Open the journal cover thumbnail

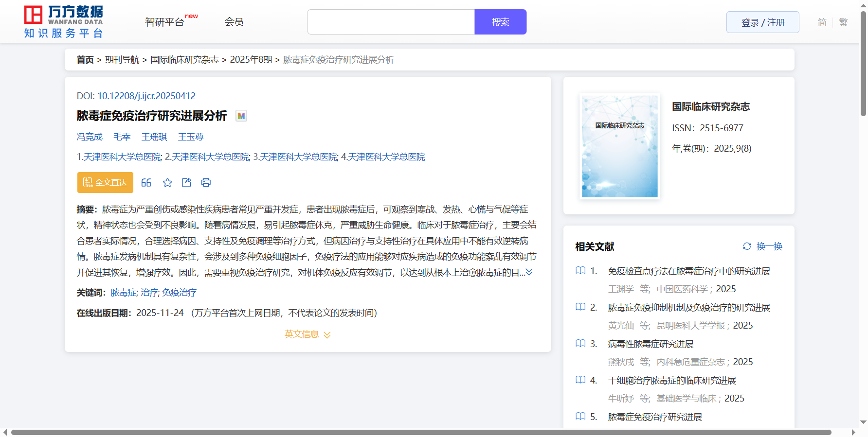pyautogui.click(x=619, y=146)
